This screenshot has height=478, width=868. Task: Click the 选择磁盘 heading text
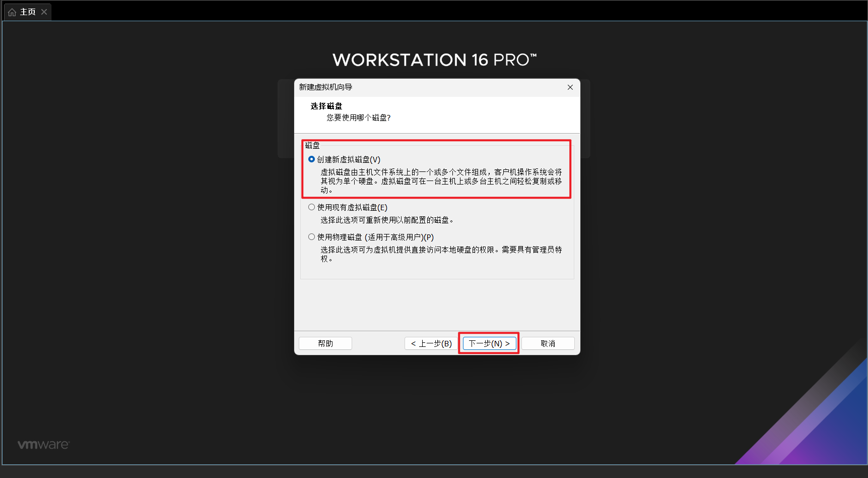[x=326, y=106]
